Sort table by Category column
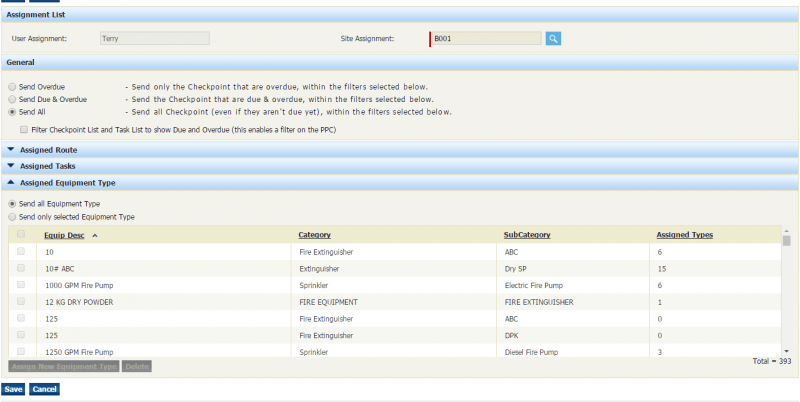Image resolution: width=800 pixels, height=402 pixels. click(x=315, y=235)
